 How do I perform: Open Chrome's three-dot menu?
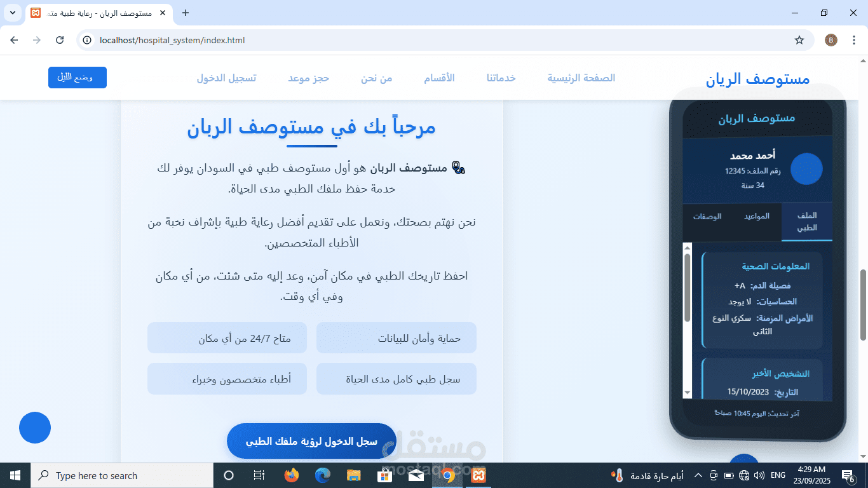point(854,39)
